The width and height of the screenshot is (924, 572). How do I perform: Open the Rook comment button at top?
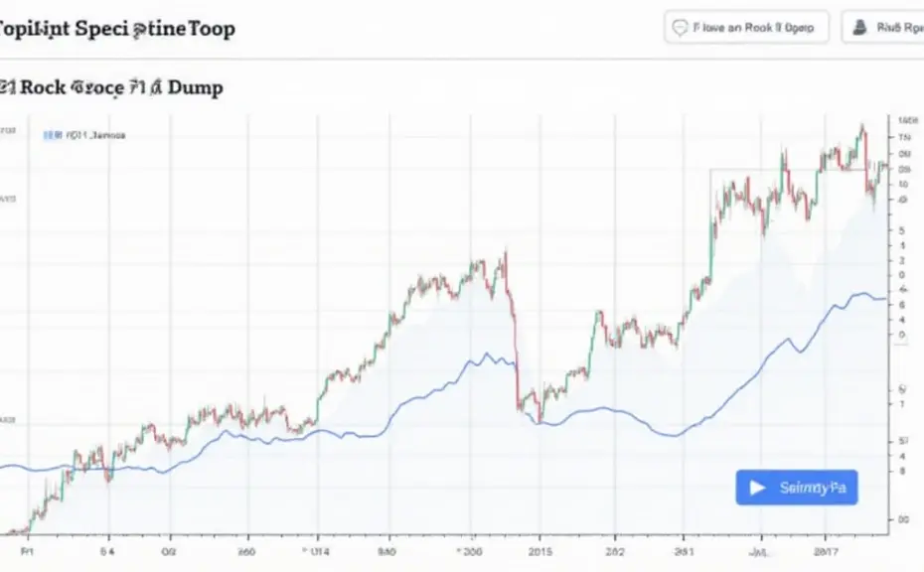(x=746, y=27)
